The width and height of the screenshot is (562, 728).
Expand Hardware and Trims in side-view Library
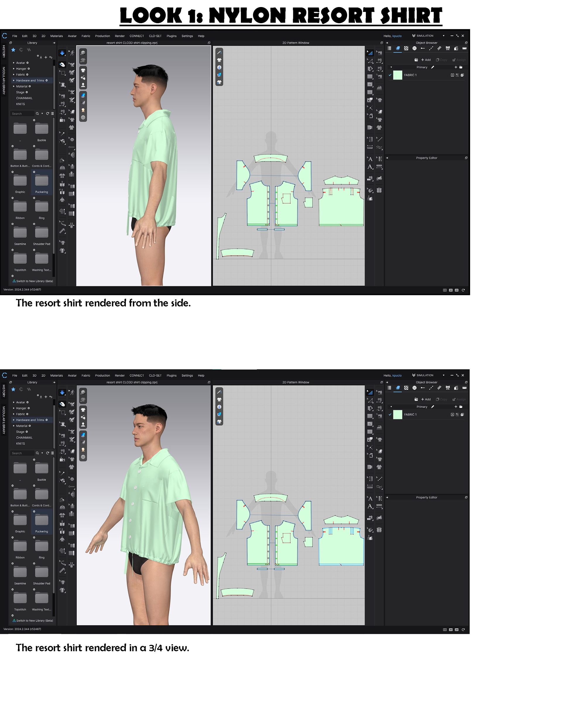coord(14,80)
